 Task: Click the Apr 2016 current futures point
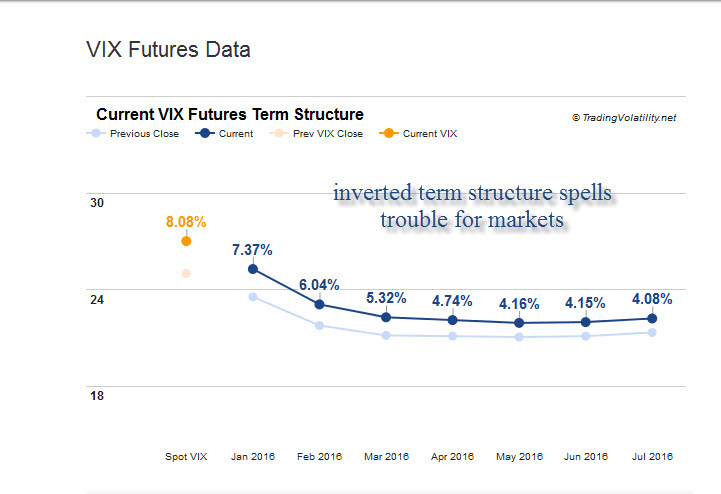[452, 320]
